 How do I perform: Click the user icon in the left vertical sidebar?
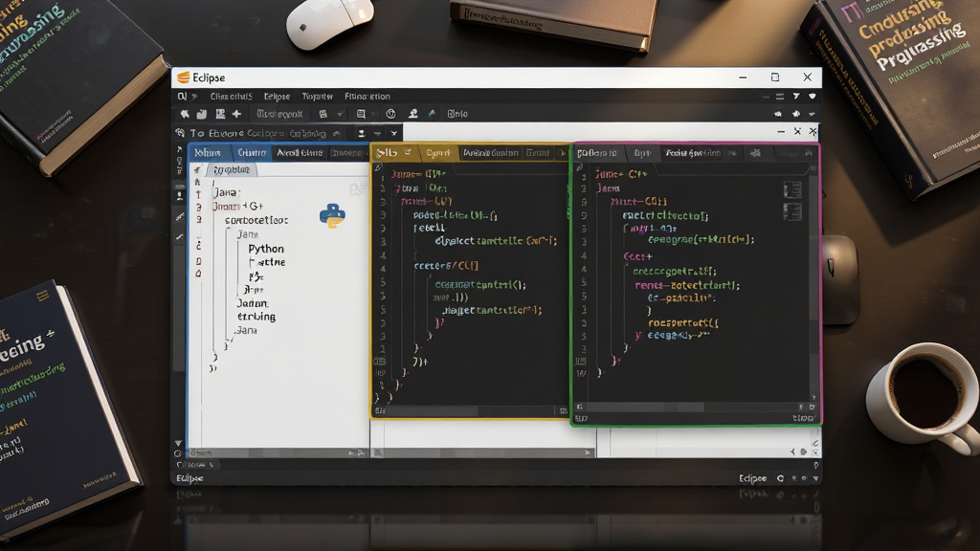[x=179, y=195]
